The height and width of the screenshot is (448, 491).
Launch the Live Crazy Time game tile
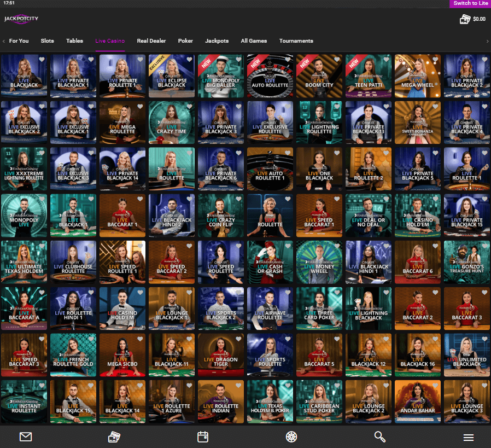[x=172, y=123]
